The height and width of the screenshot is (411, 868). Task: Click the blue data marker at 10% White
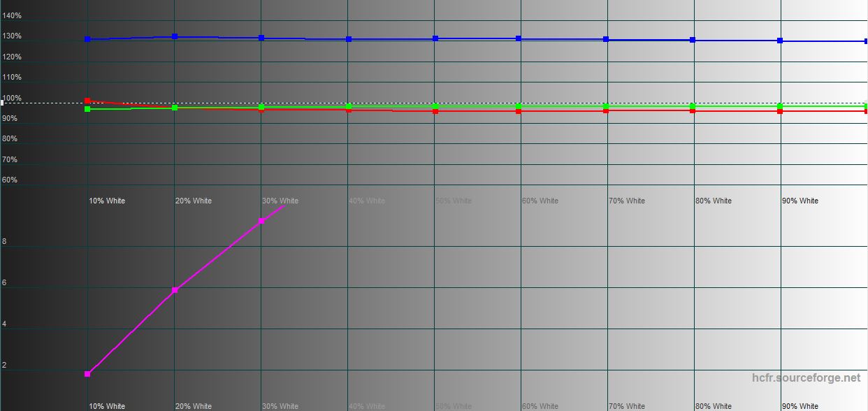(x=87, y=39)
